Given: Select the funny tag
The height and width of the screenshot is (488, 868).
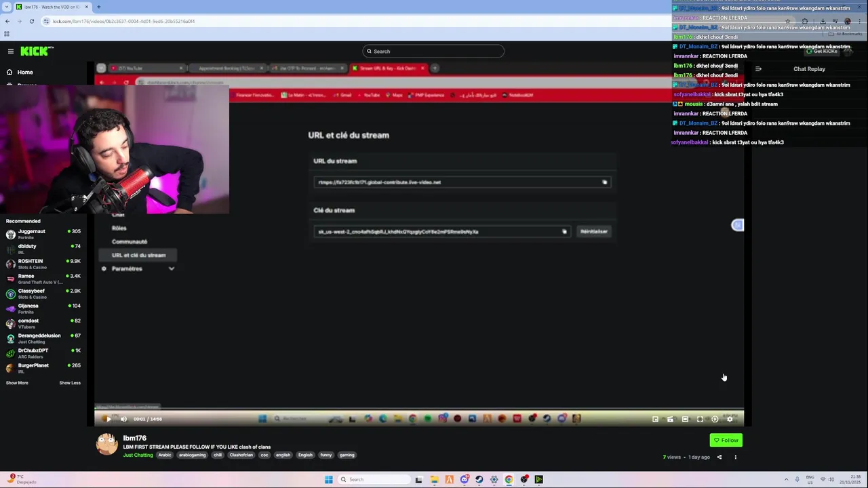Looking at the screenshot, I should point(326,455).
